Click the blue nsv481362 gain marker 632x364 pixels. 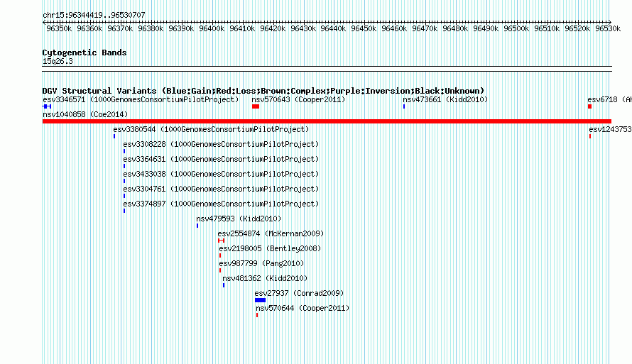[224, 285]
